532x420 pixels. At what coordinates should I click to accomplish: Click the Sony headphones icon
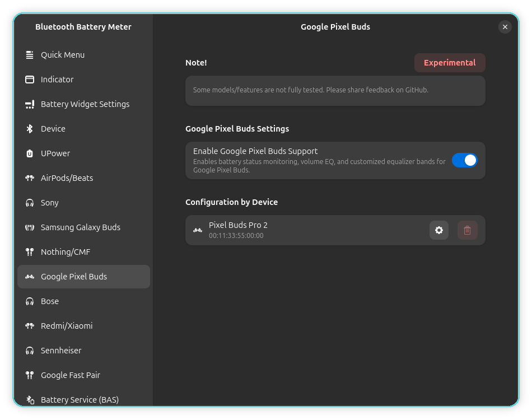[30, 203]
